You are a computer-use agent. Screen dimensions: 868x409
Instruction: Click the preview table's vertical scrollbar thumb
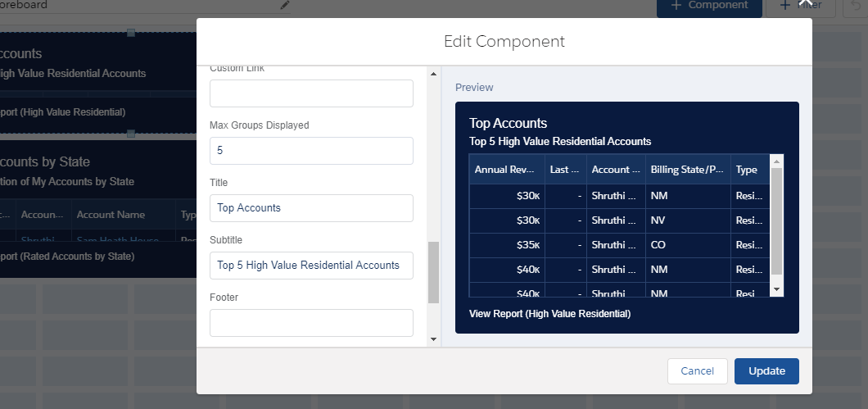click(x=777, y=220)
